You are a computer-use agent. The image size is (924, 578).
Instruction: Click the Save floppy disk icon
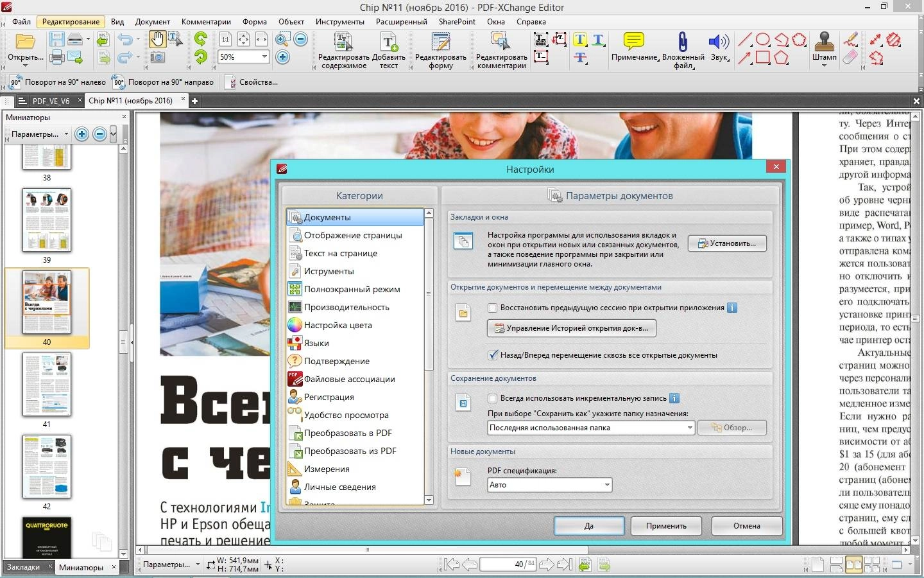coord(56,40)
